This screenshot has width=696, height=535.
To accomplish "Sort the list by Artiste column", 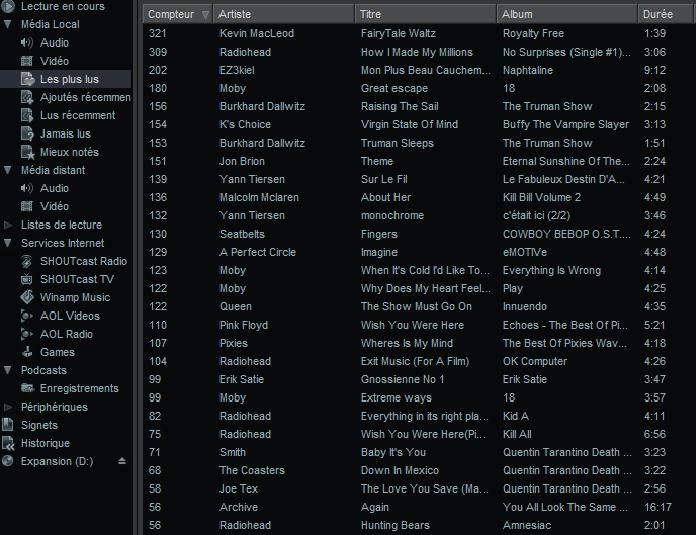I will (284, 14).
